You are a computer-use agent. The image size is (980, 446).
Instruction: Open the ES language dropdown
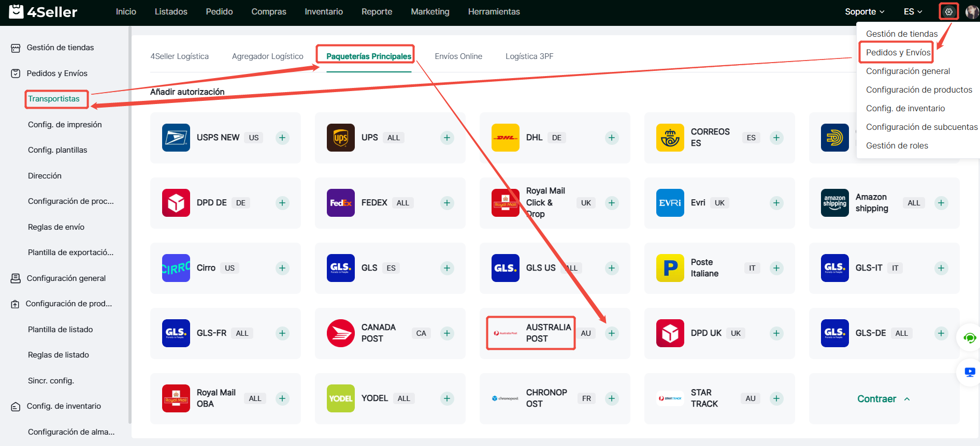pyautogui.click(x=913, y=11)
